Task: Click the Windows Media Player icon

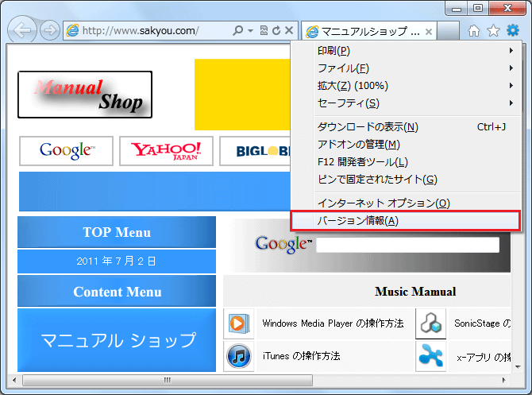Action: pyautogui.click(x=237, y=323)
